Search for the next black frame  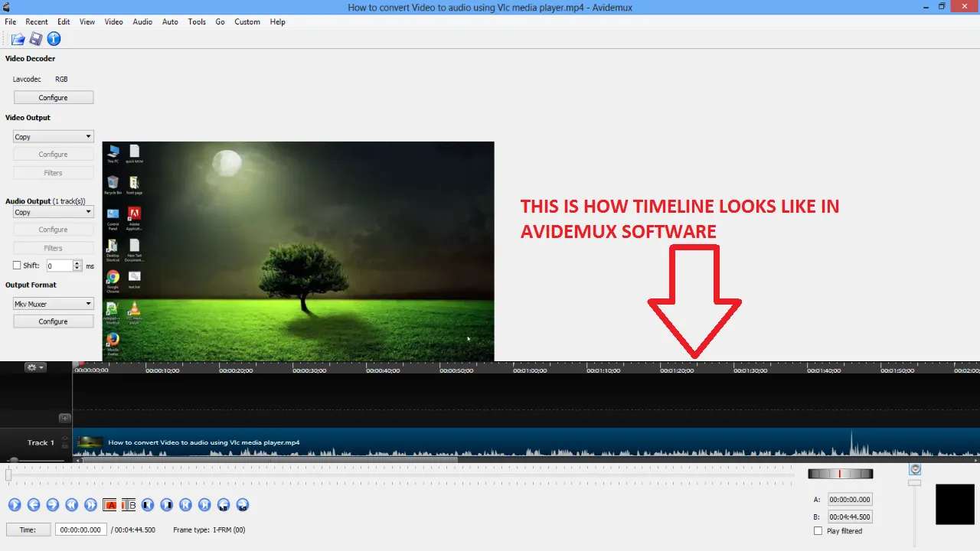coord(167,504)
